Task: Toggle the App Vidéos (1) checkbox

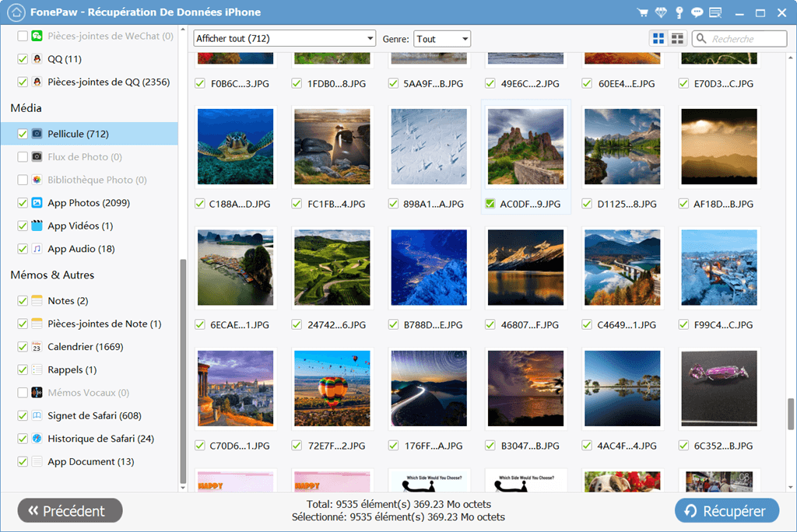Action: (x=23, y=226)
